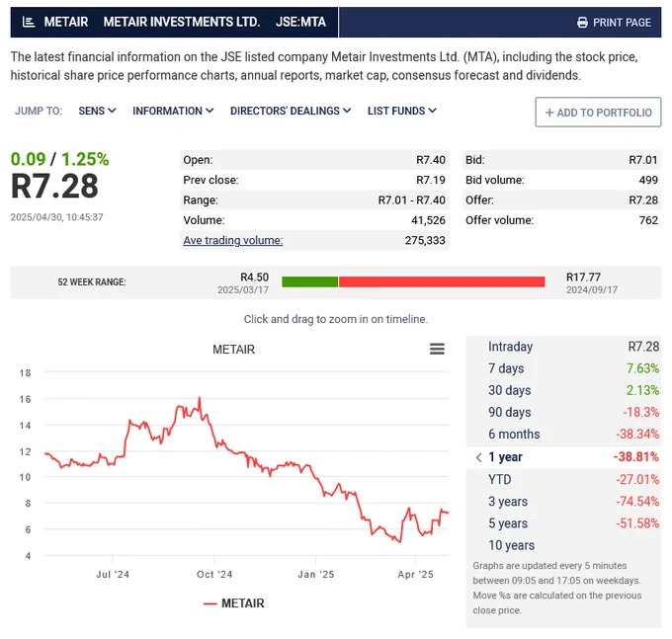Viewport: 672px width, 639px height.
Task: Click ADD TO PORTFOLIO button
Action: tap(598, 113)
